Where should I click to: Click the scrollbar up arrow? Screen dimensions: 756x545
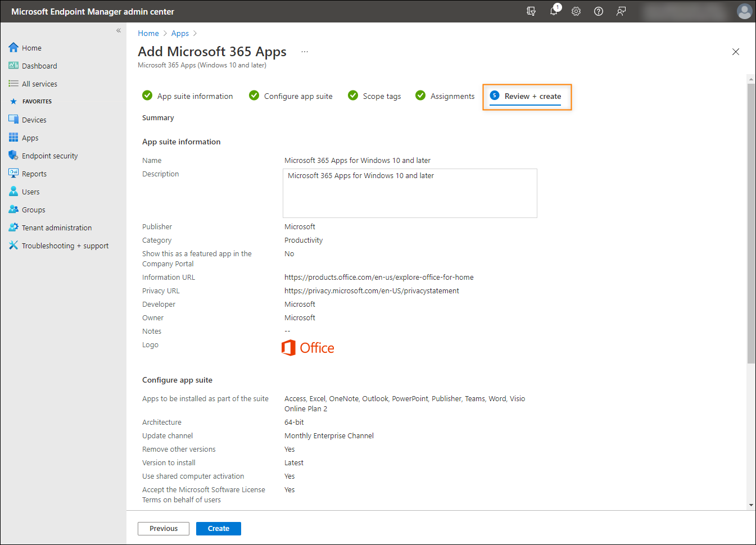pyautogui.click(x=751, y=79)
